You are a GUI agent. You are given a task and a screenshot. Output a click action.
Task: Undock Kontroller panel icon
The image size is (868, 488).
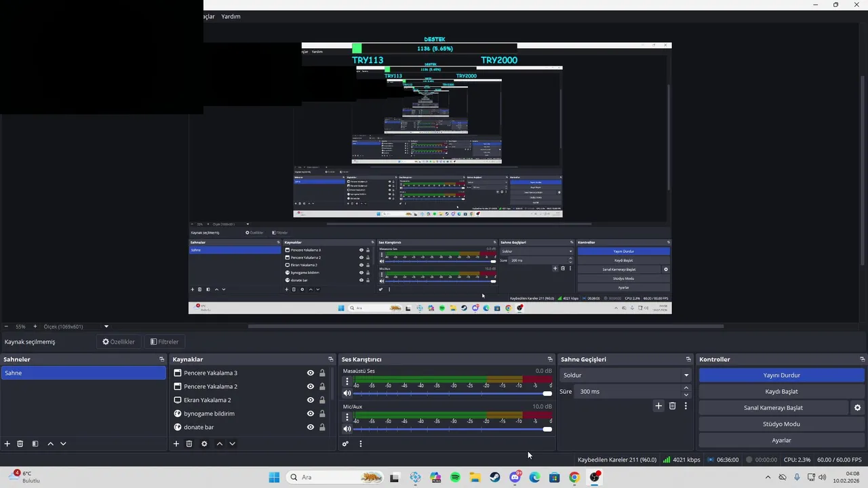863,359
